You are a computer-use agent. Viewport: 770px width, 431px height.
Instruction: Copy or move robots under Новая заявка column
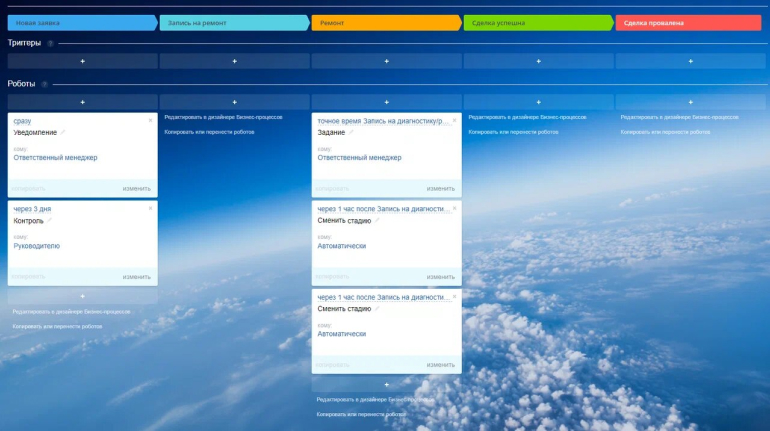point(57,326)
